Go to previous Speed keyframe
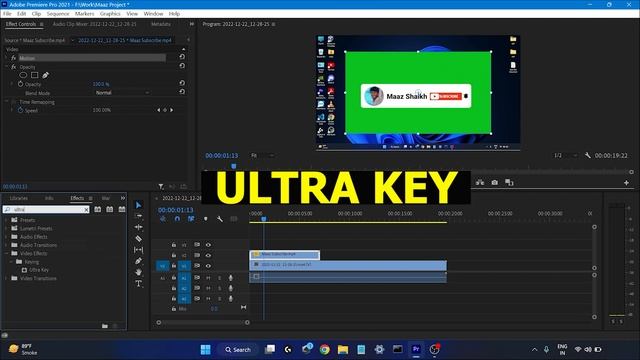The height and width of the screenshot is (360, 640). (158, 110)
